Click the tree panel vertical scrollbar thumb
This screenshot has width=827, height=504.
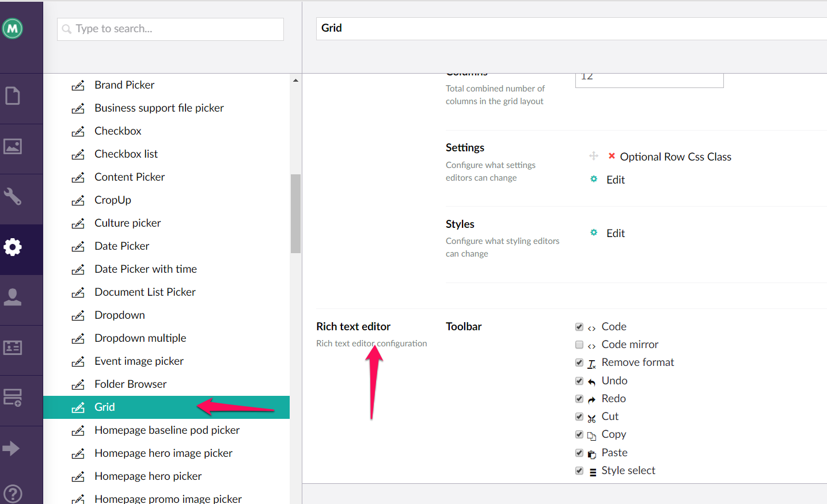(x=295, y=213)
